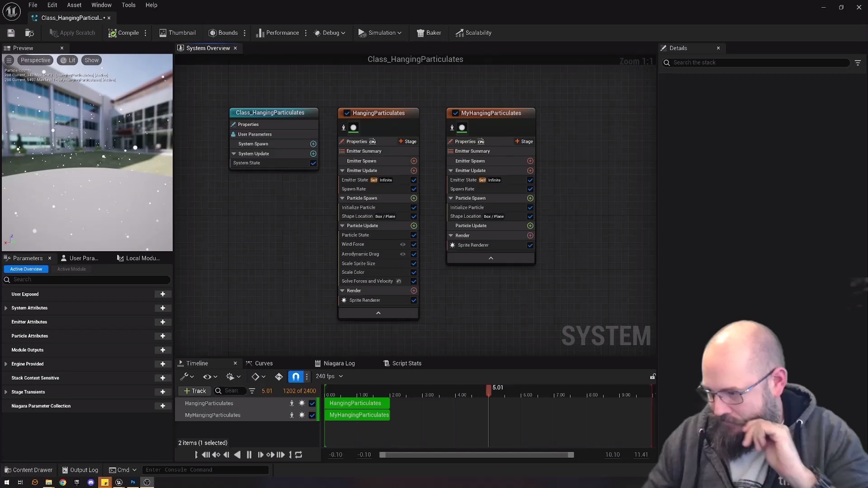868x488 pixels.
Task: Add a renderer to MyHangingParticulates Render section
Action: [530, 235]
